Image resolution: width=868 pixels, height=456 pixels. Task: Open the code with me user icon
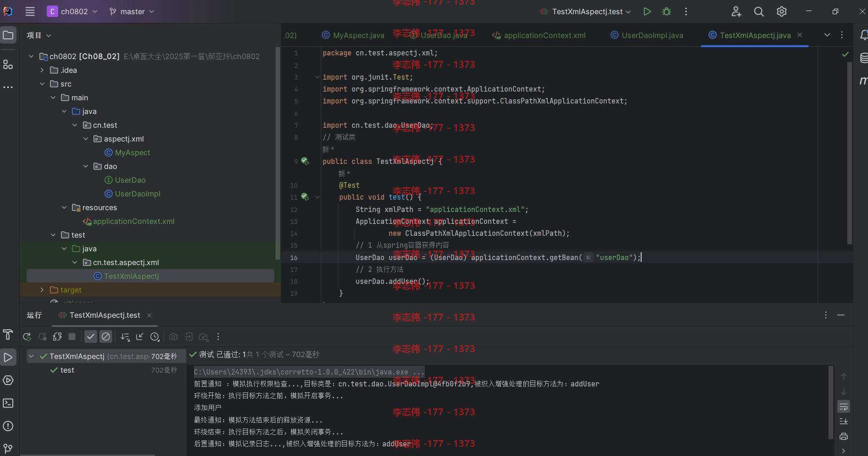(736, 11)
